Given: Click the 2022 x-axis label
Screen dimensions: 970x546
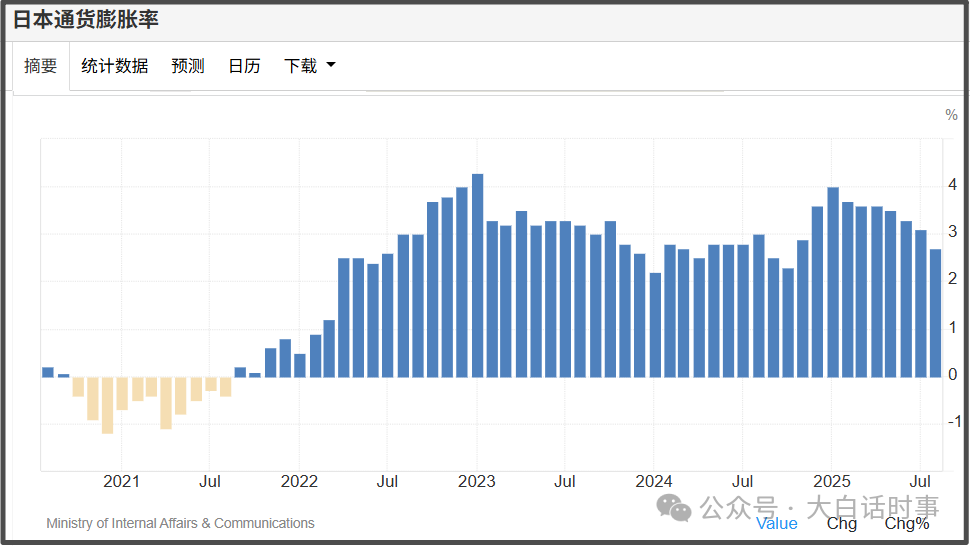Looking at the screenshot, I should click(299, 481).
